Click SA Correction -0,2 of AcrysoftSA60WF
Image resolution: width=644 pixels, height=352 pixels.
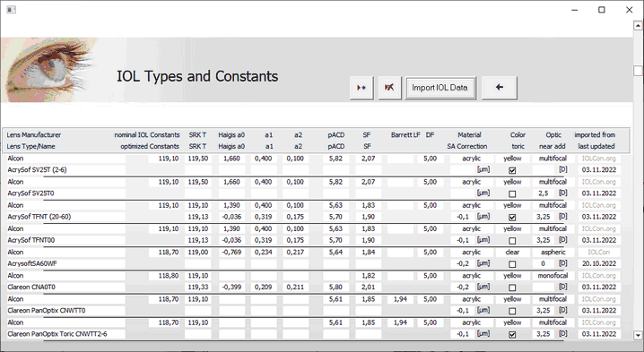coord(463,263)
